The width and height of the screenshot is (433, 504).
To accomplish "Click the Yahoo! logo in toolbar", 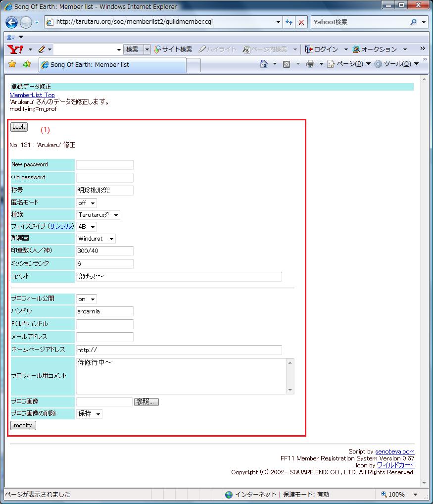I will [16, 50].
